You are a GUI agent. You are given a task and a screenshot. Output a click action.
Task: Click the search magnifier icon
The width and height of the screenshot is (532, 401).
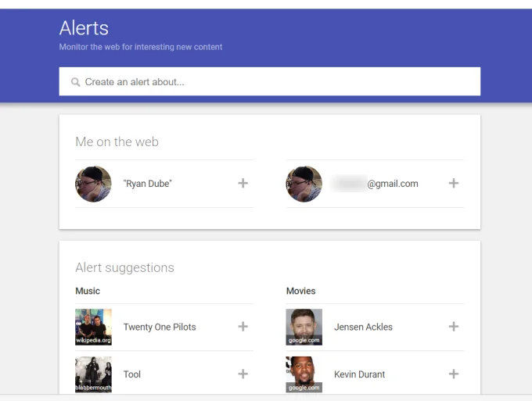[75, 82]
